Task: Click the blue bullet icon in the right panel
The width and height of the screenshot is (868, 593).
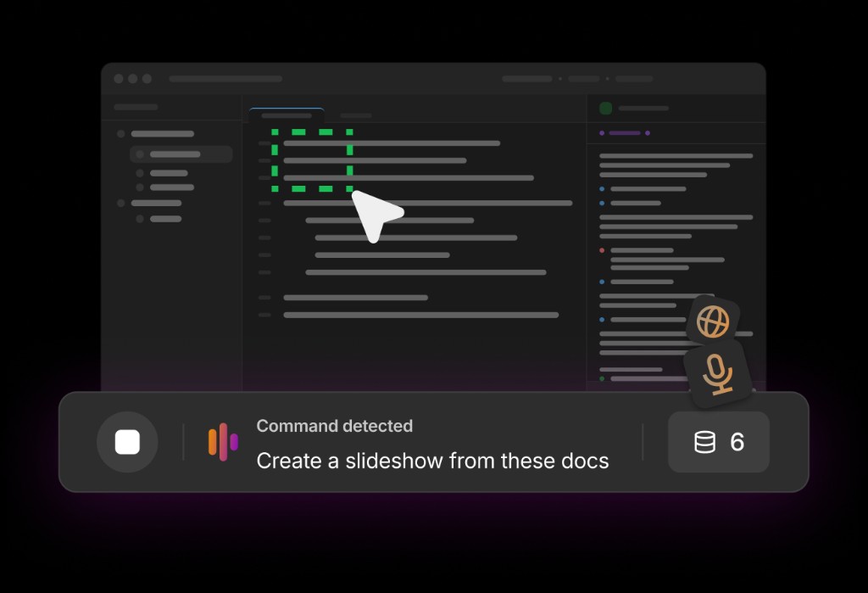Action: click(601, 188)
